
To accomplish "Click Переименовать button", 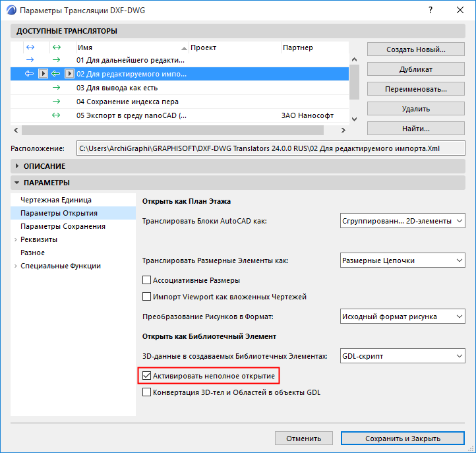I will click(416, 89).
